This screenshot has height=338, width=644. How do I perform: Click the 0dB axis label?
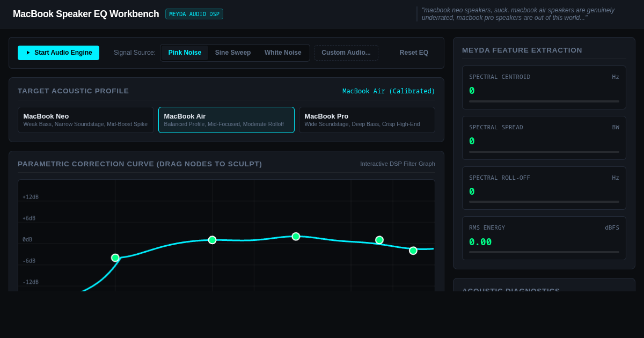click(27, 239)
